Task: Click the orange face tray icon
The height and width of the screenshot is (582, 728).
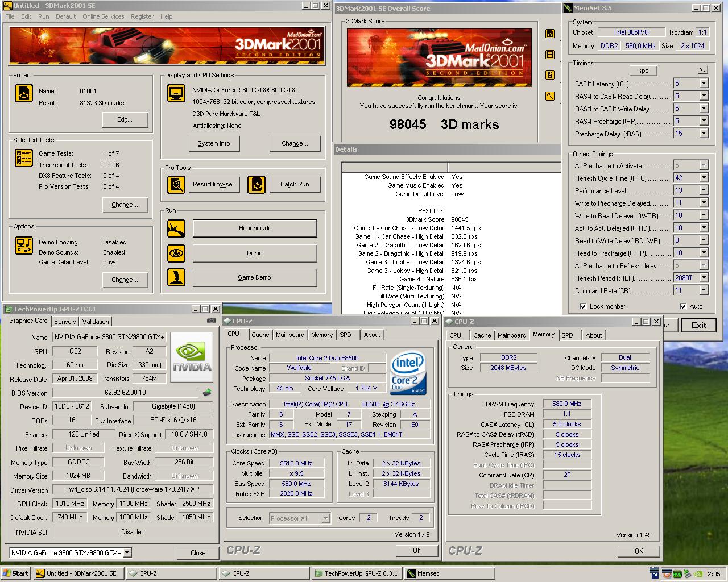Action: [667, 573]
